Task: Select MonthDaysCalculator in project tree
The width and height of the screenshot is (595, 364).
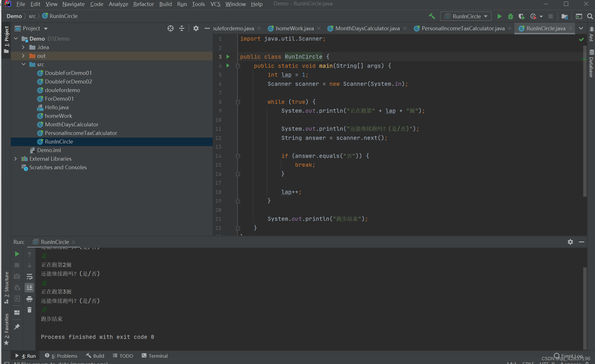Action: 72,124
